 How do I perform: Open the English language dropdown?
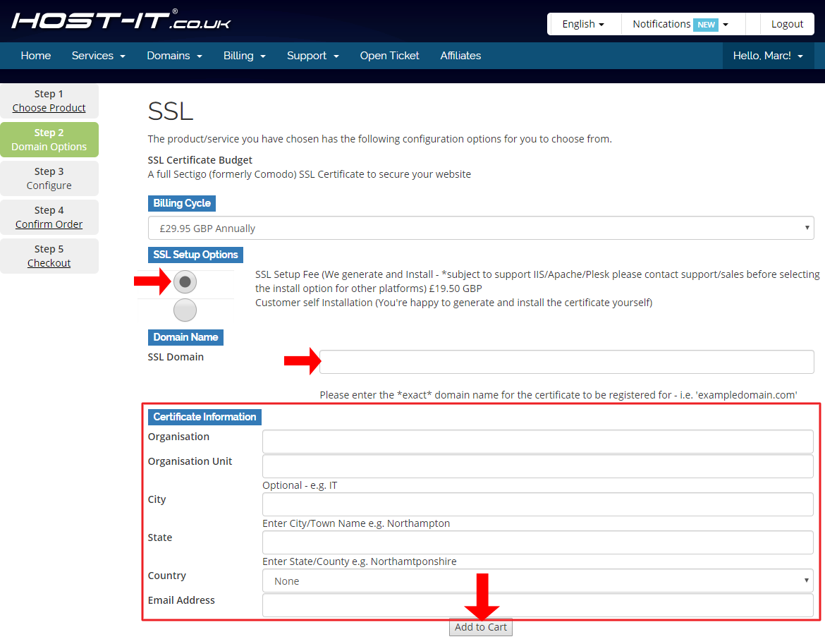(584, 24)
